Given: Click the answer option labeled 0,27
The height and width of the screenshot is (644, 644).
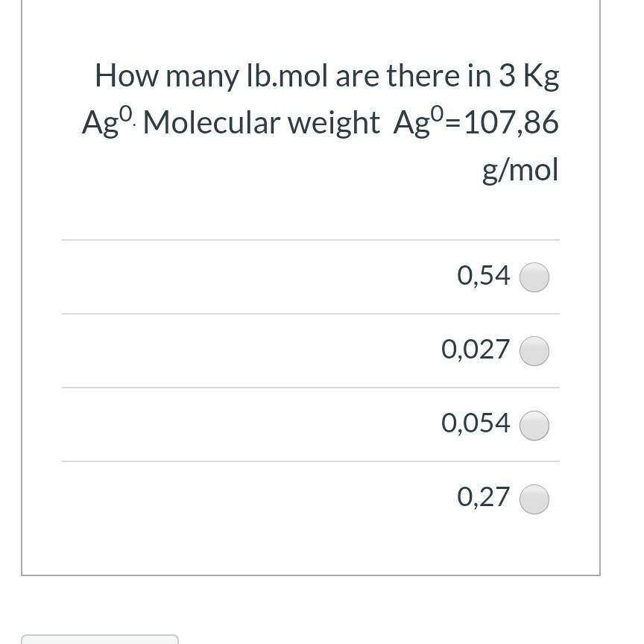Looking at the screenshot, I should (483, 497).
